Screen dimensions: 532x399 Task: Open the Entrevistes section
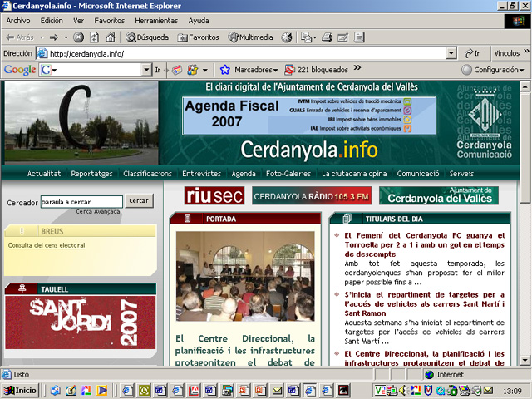coord(201,174)
